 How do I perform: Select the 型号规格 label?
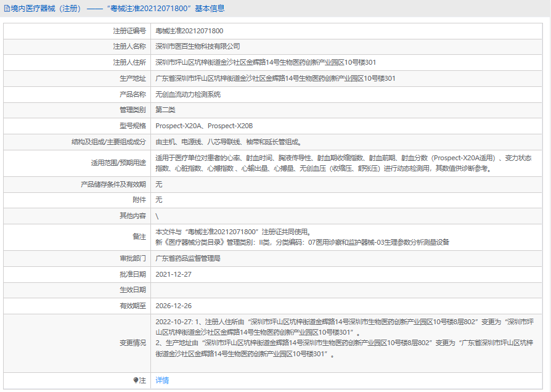click(x=133, y=126)
